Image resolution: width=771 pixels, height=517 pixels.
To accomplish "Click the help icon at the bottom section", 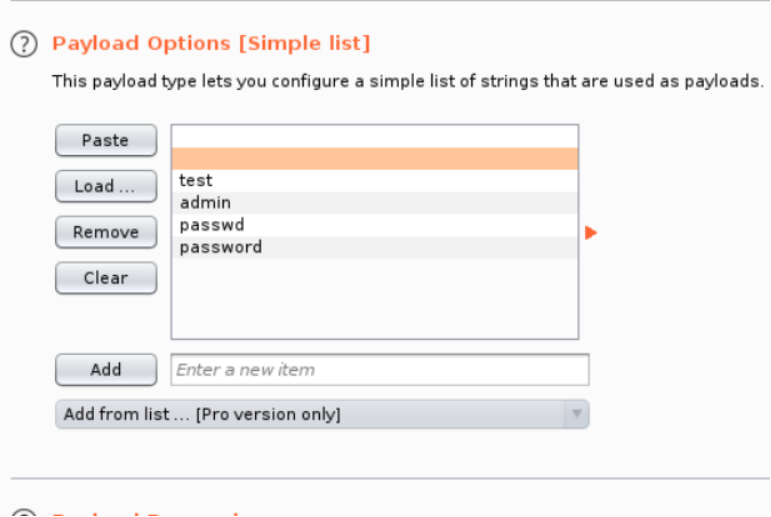I will click(24, 512).
